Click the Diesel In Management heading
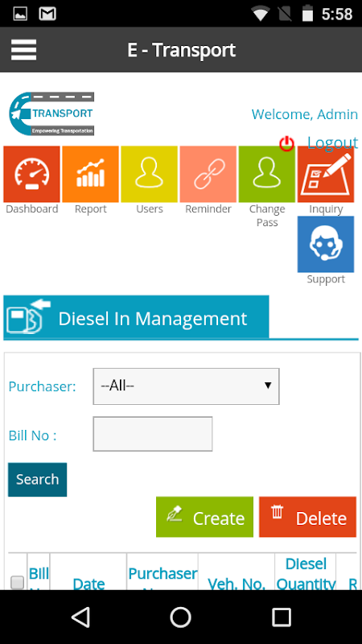Image resolution: width=362 pixels, height=644 pixels. click(x=153, y=318)
